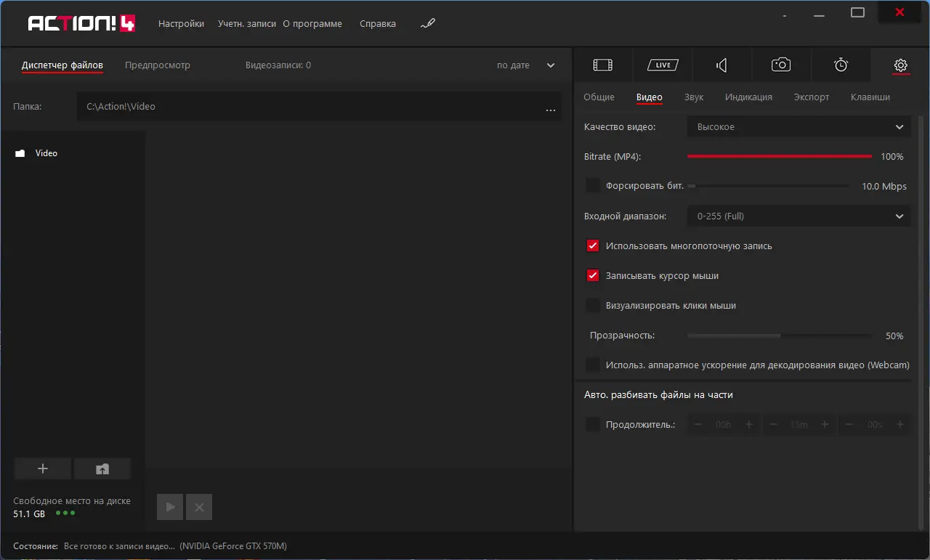Tick the Продолжитель. split files checkbox
Viewport: 930px width, 560px height.
click(x=593, y=424)
